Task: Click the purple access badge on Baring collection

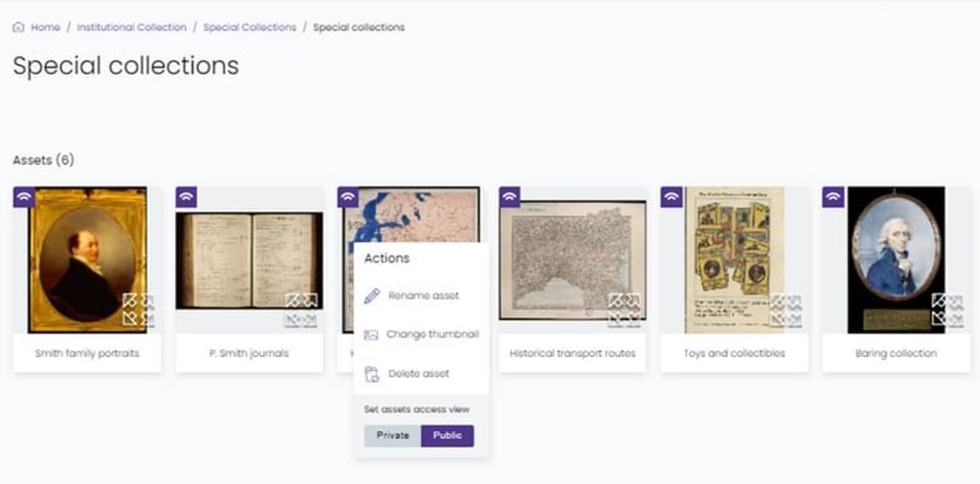Action: (833, 196)
